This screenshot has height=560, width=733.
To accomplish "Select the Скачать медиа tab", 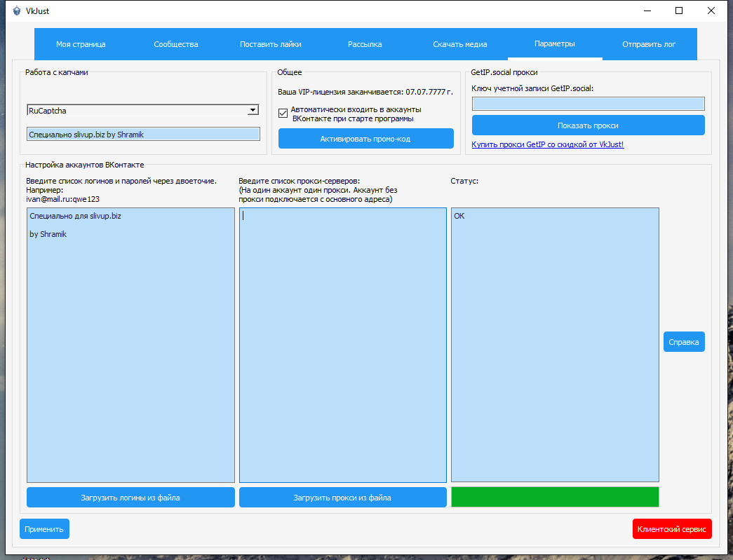I will pos(459,44).
